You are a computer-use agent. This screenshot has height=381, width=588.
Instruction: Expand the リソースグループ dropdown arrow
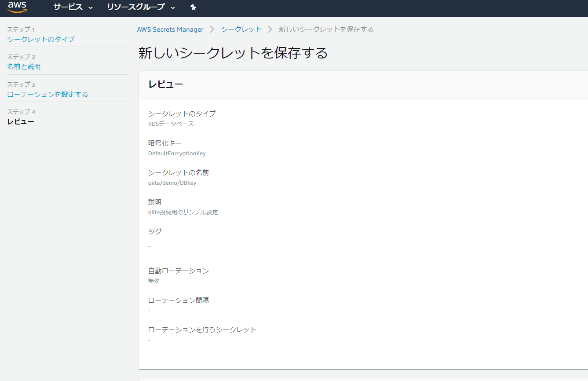pyautogui.click(x=172, y=8)
